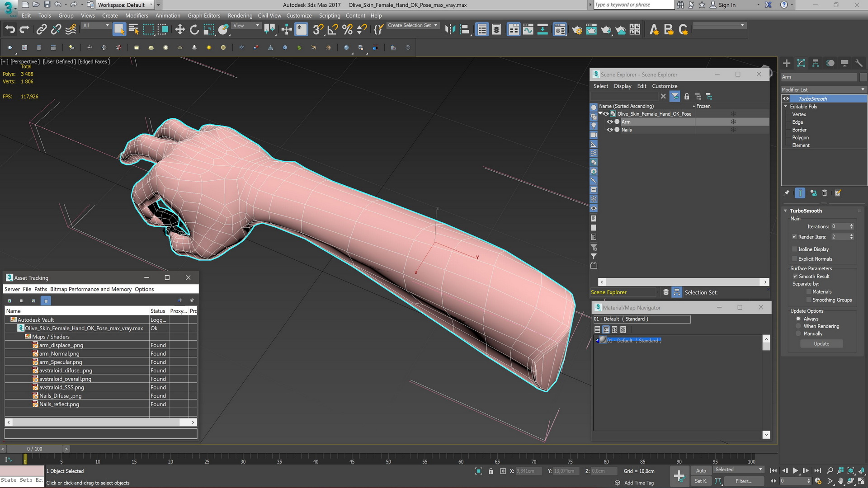
Task: Collapse the Olive_Skin_Female_Hand_OK_Pose tree node
Action: 601,113
